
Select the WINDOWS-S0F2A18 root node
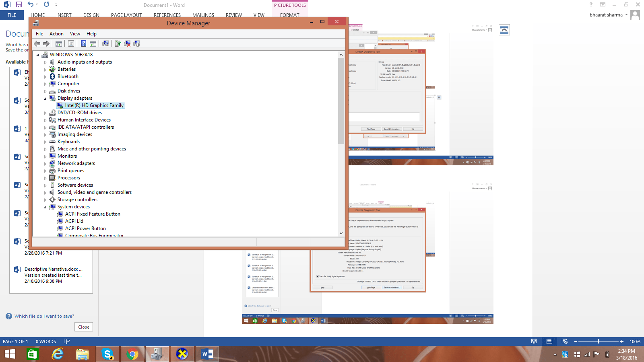[x=71, y=55]
